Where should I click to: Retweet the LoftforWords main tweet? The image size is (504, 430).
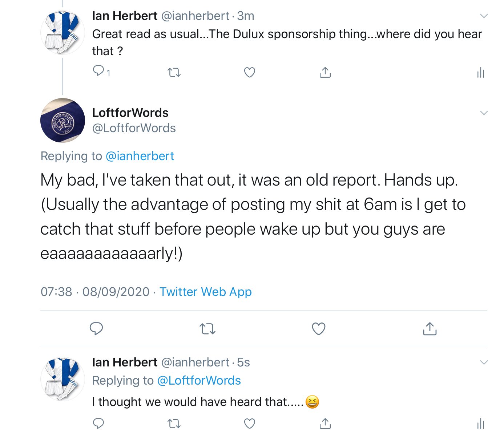pos(207,329)
